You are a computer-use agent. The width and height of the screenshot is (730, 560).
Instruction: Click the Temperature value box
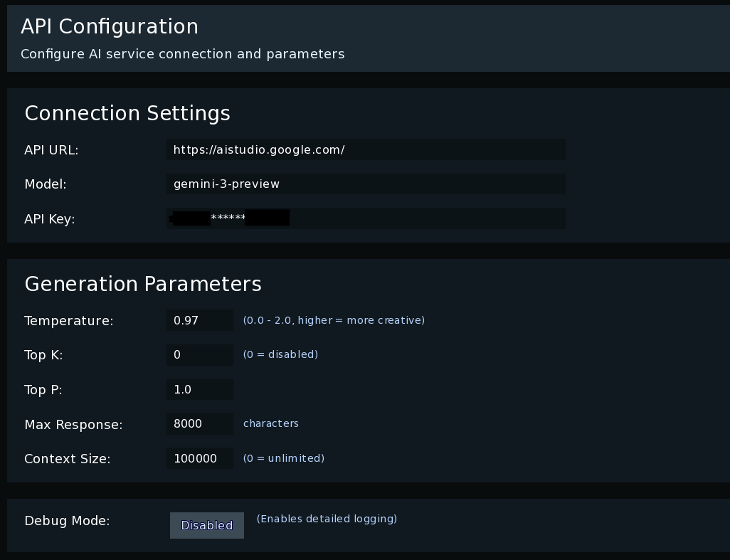click(199, 320)
